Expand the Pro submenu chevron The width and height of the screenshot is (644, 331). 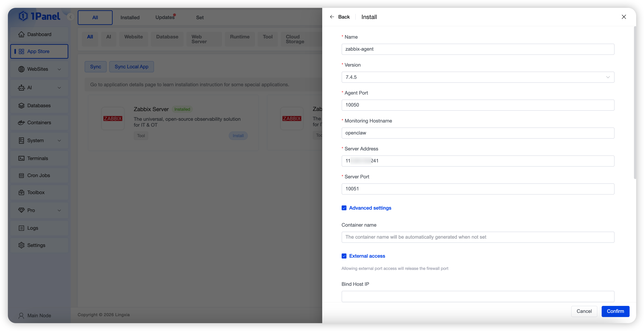(59, 210)
